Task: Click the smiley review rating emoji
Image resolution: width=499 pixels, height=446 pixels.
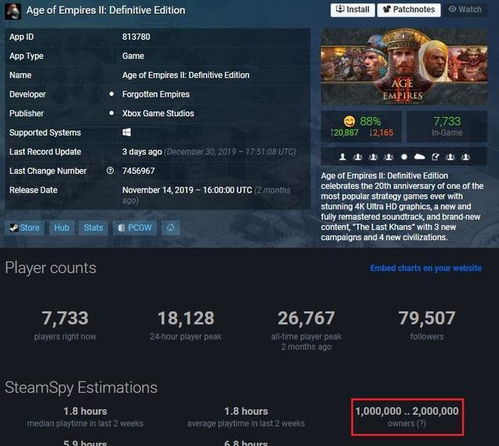Action: point(349,121)
